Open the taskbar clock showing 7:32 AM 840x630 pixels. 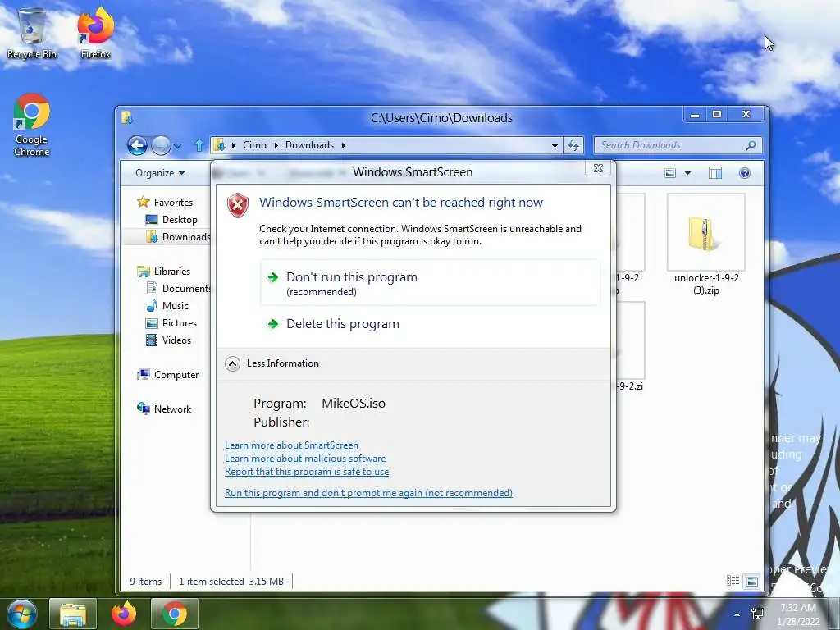[x=798, y=614]
